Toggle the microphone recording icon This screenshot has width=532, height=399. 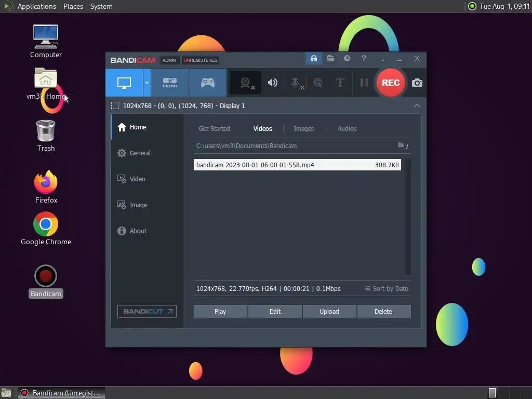296,83
